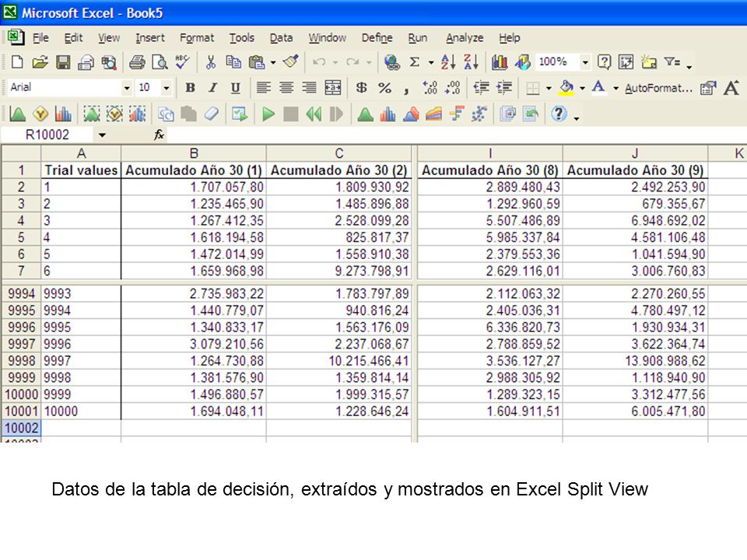Click Merge and Center icon
The height and width of the screenshot is (560, 747).
point(332,88)
